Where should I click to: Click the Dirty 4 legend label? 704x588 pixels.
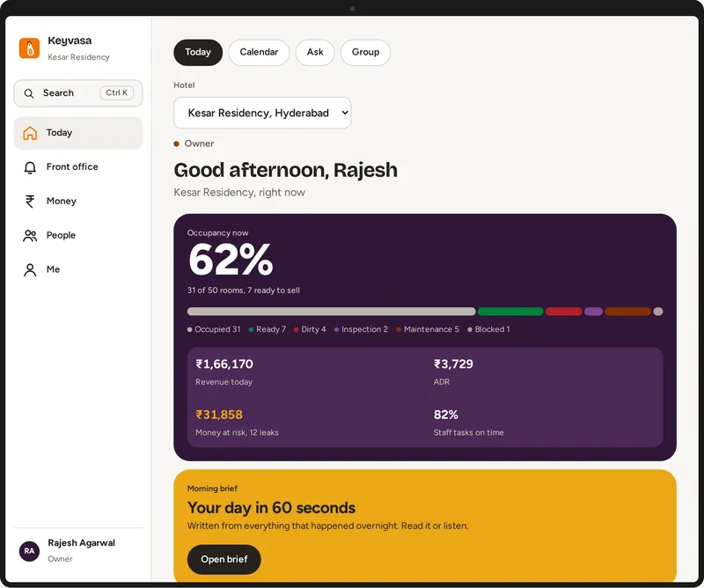tap(311, 329)
